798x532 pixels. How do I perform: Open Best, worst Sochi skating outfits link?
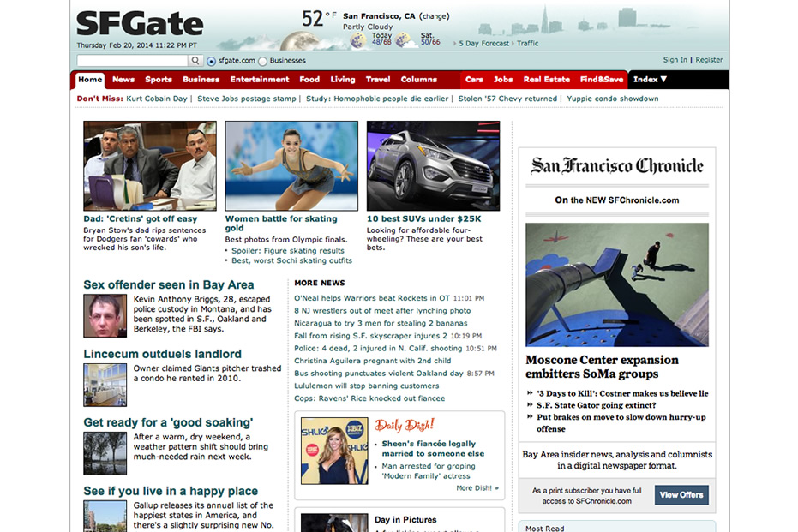(291, 260)
